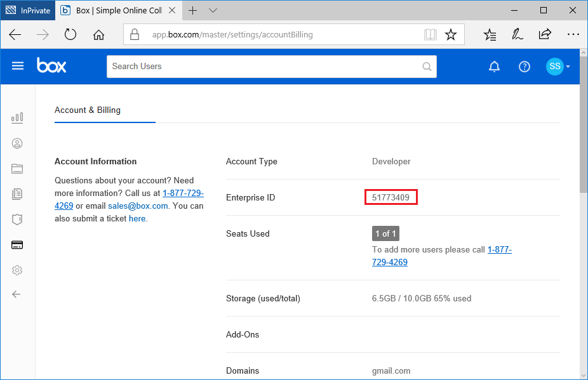Viewport: 588px width, 380px height.
Task: Click the page vertical scrollbar
Action: point(584,214)
